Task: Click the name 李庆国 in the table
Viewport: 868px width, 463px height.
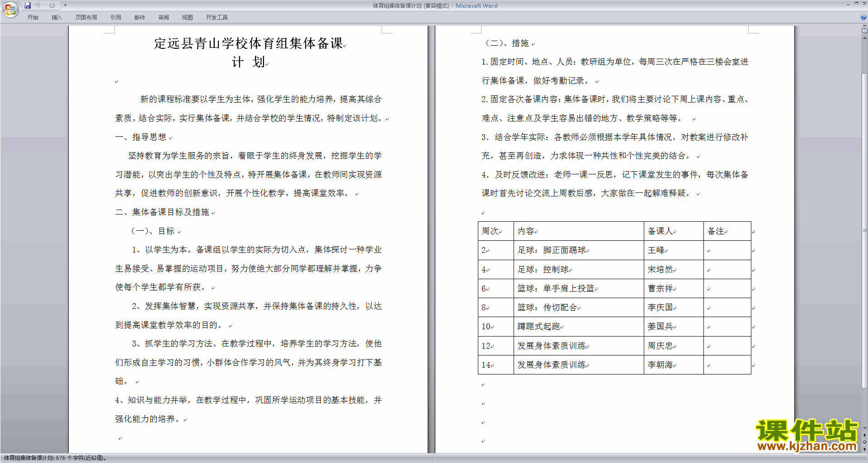Action: (660, 307)
